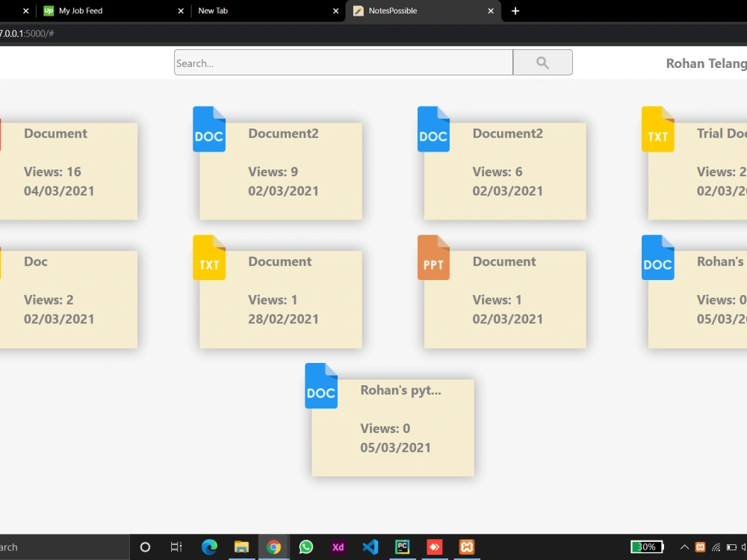This screenshot has height=560, width=747.
Task: Click DOC icon on card dated 05/03 in second row
Action: click(658, 258)
